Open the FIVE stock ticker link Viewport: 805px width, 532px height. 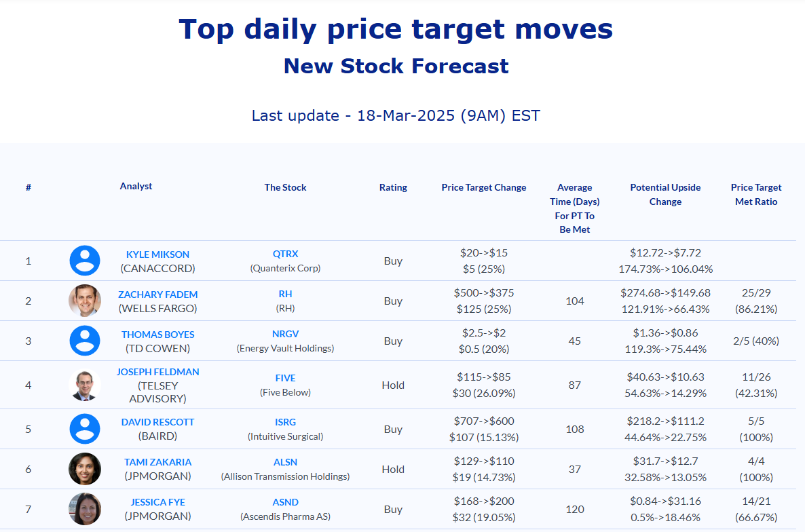(286, 378)
